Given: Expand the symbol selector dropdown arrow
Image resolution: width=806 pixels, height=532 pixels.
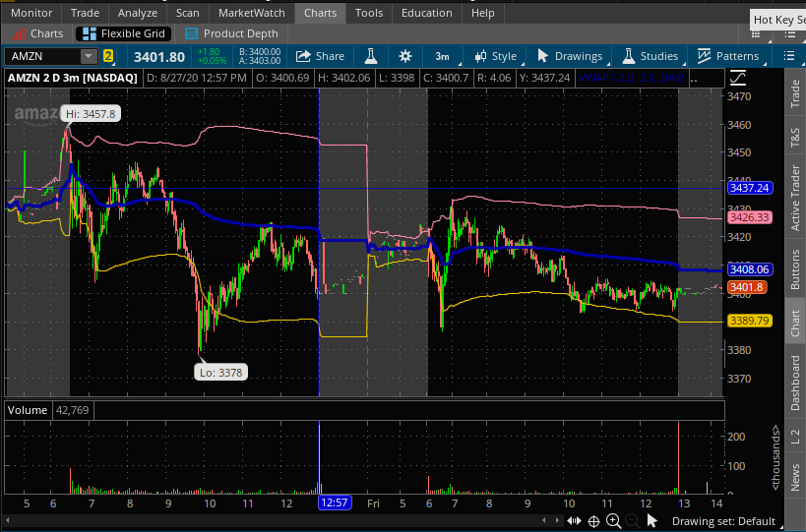Looking at the screenshot, I should tap(89, 56).
